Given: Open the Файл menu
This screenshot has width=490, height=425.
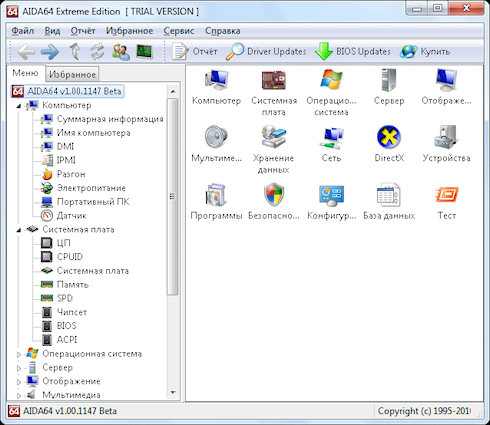Looking at the screenshot, I should (x=23, y=31).
